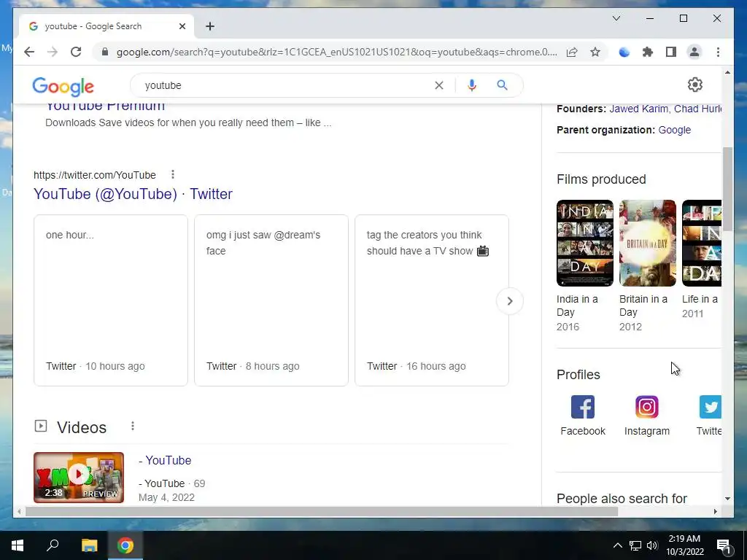
Task: Open the "one hour..." tweet card
Action: 111,300
